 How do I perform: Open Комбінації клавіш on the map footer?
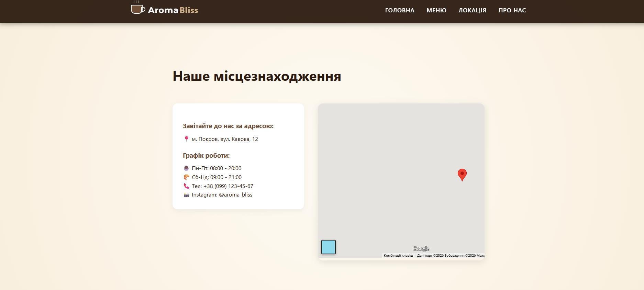click(x=398, y=256)
